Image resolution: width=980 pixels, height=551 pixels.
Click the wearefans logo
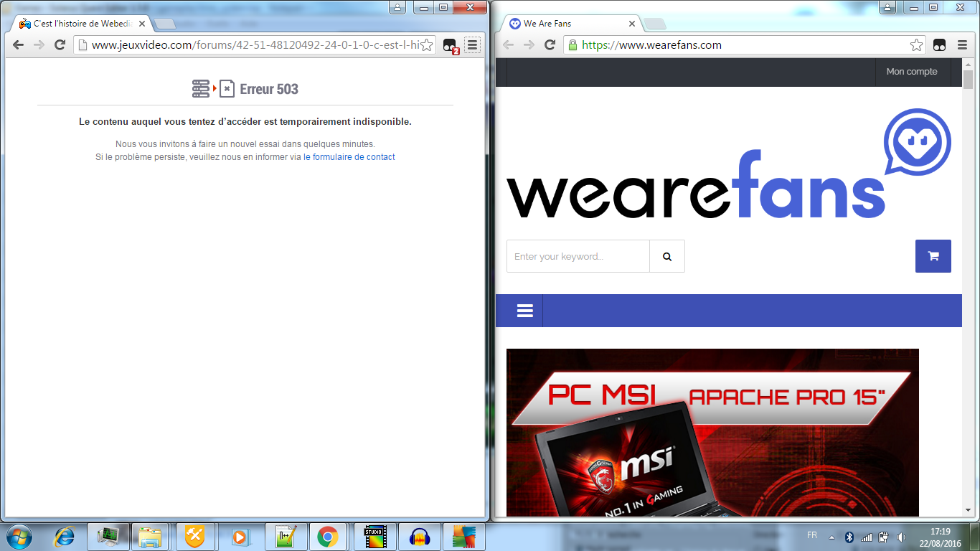(x=729, y=165)
